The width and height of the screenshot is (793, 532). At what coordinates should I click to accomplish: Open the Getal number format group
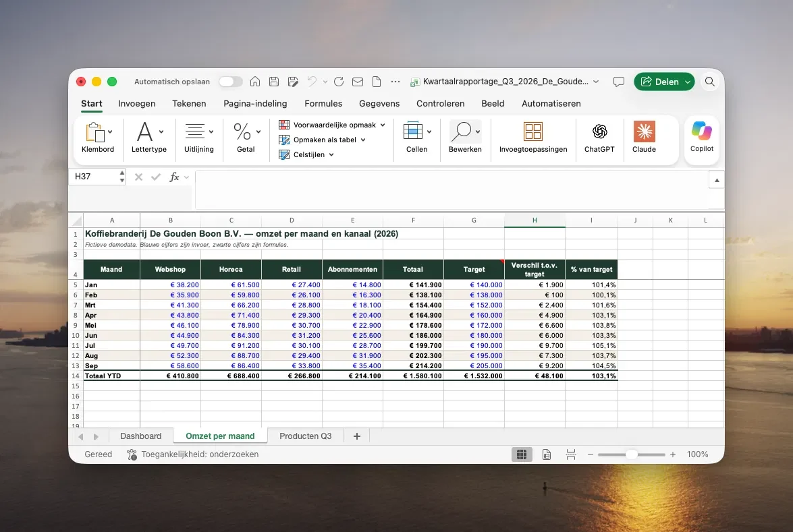tap(246, 138)
